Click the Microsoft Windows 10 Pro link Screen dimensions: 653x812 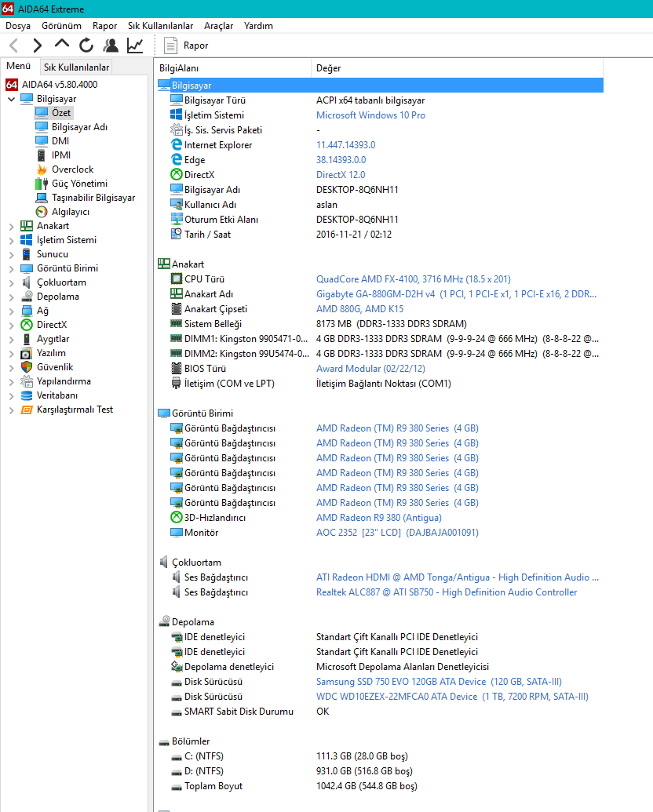coord(370,115)
